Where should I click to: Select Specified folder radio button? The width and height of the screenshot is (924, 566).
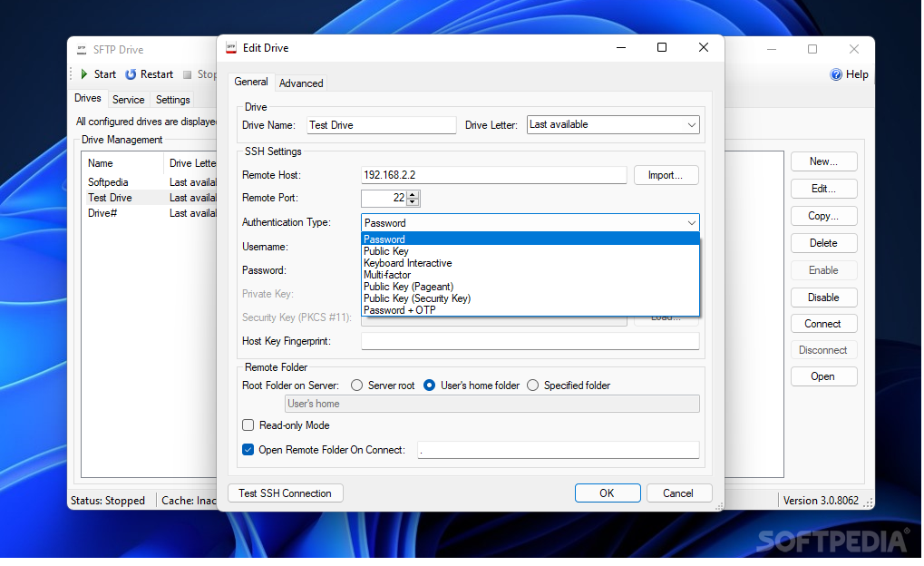click(532, 385)
